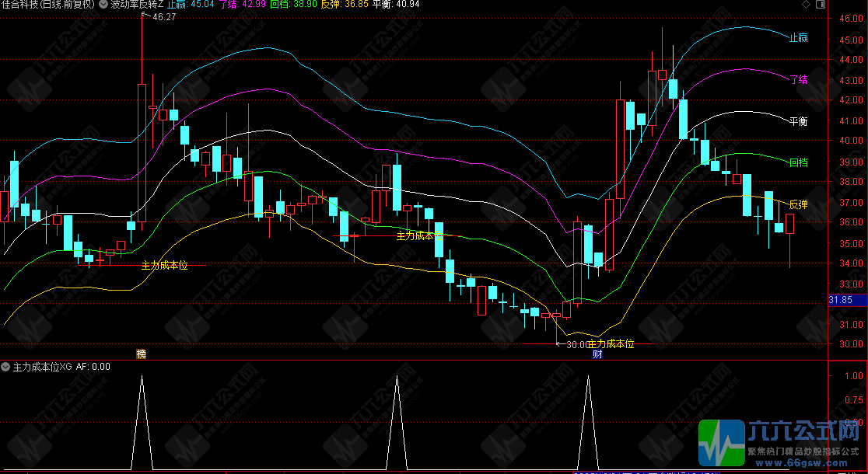Viewport: 868px width, 474px height.
Task: Expand the 主力成本位XG sub-indicator dropdown arrow
Action: pos(5,367)
